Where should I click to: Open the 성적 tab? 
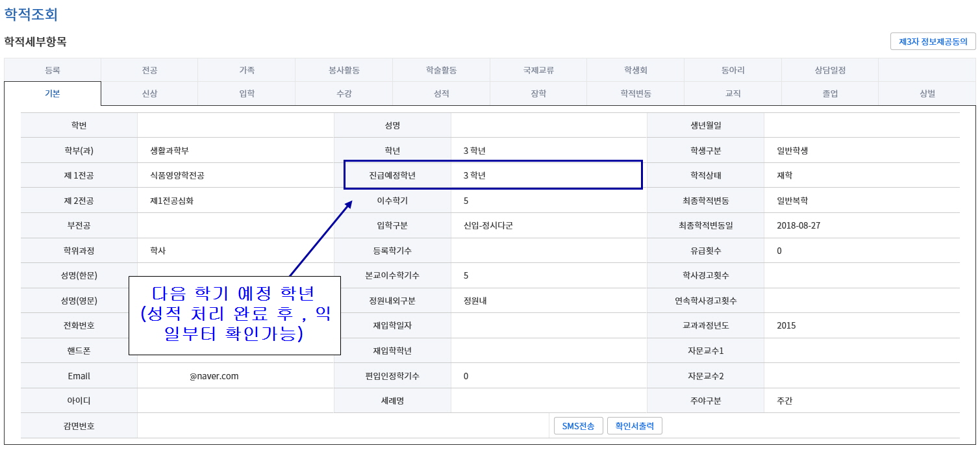(x=441, y=94)
